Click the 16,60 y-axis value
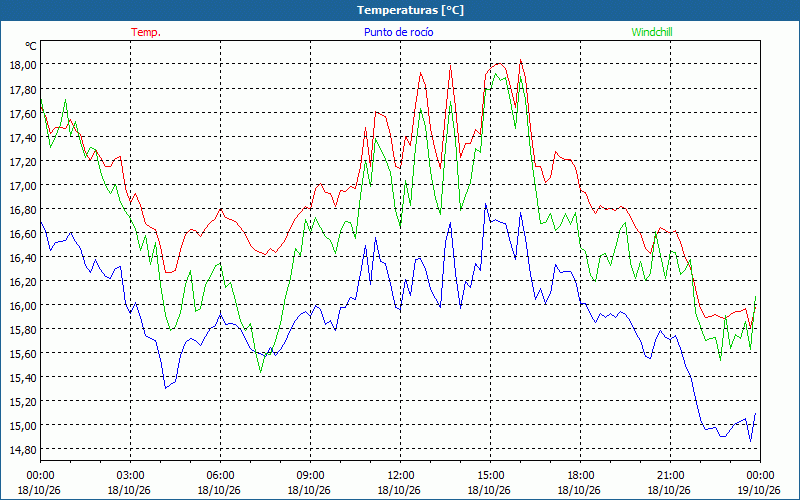The image size is (800, 500). coord(23,233)
